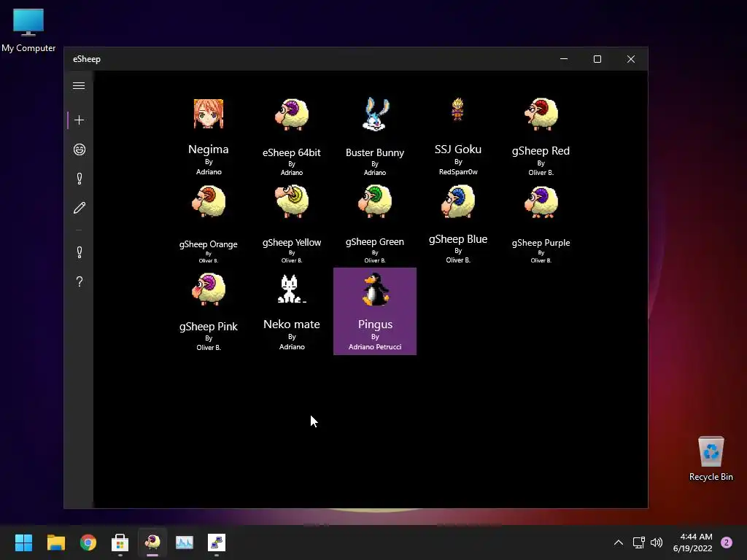The image size is (747, 560).
Task: Open the volume speaker tray icon
Action: 657,542
